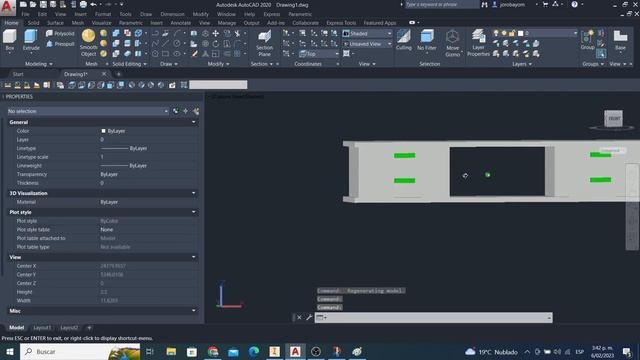Viewport: 640px width, 360px height.
Task: Toggle layer freeze sun icon in Layers panel
Action: point(504,33)
